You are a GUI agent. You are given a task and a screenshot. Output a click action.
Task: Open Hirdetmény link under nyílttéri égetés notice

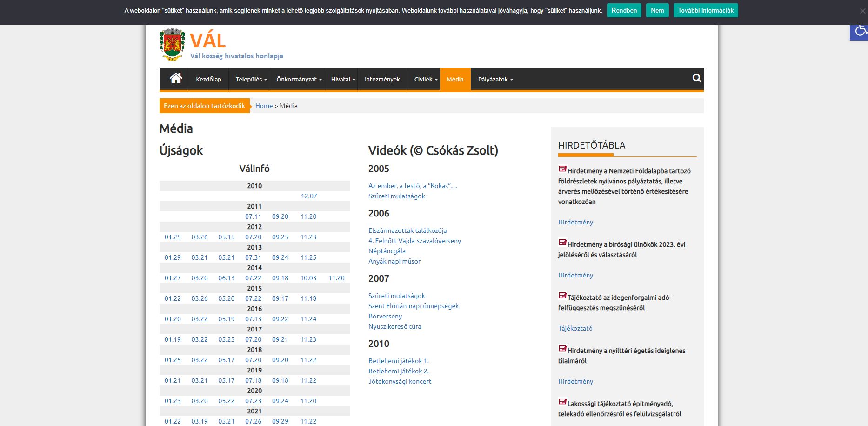click(575, 381)
